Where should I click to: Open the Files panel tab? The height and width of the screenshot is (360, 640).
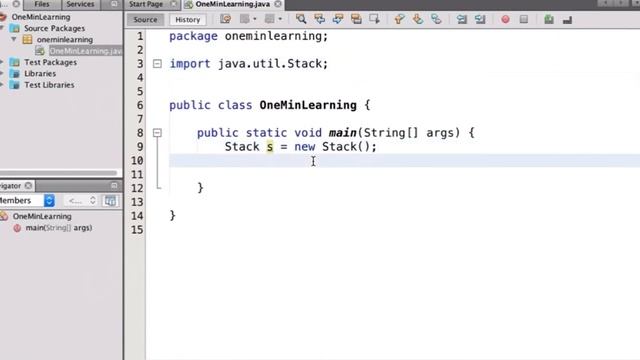tap(42, 4)
